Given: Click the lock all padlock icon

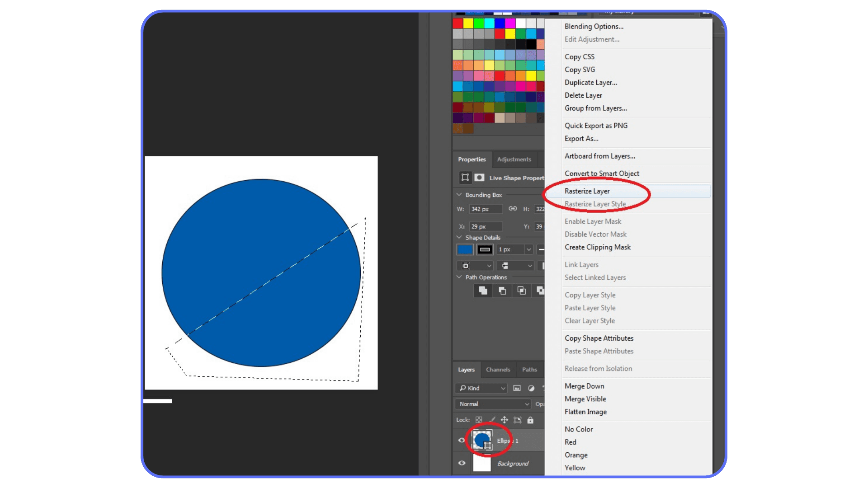Looking at the screenshot, I should (x=530, y=420).
